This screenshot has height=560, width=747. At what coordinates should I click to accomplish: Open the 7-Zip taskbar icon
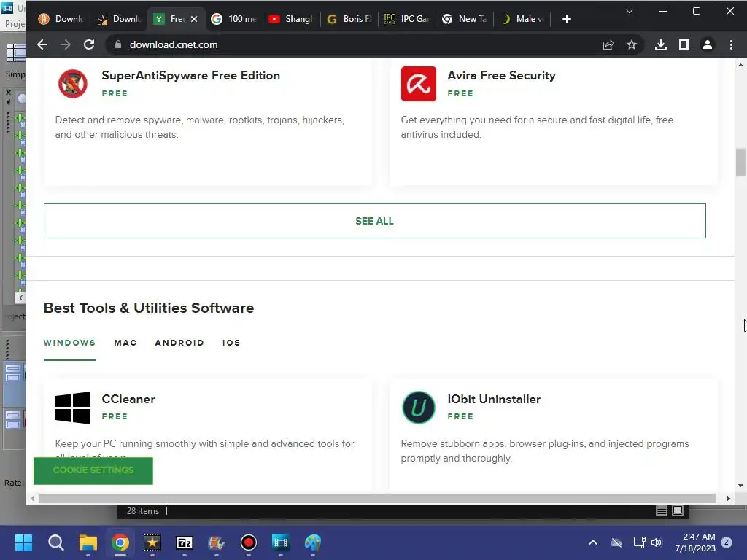click(x=185, y=542)
